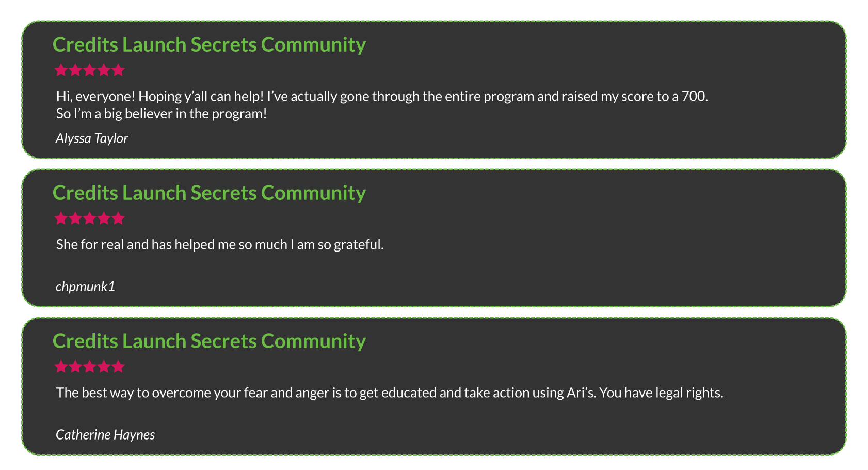Open the third Credits Launch Secrets Community heading
The image size is (868, 470).
[209, 341]
